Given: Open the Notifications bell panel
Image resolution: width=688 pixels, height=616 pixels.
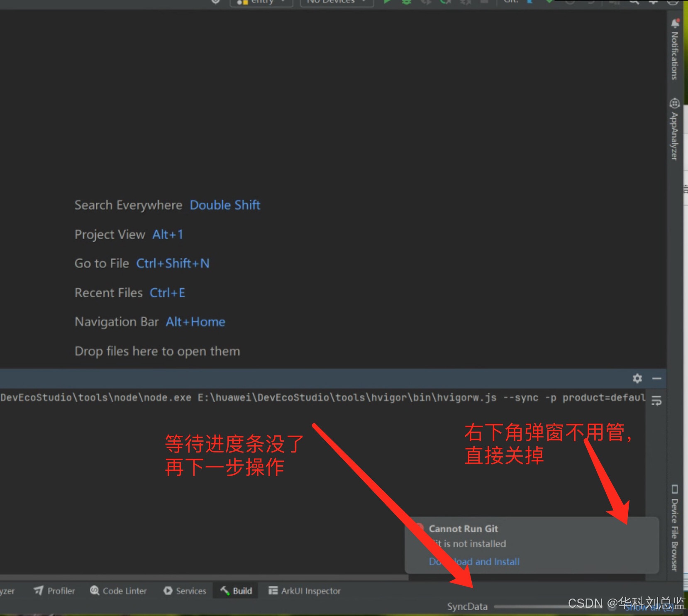Looking at the screenshot, I should 675,50.
